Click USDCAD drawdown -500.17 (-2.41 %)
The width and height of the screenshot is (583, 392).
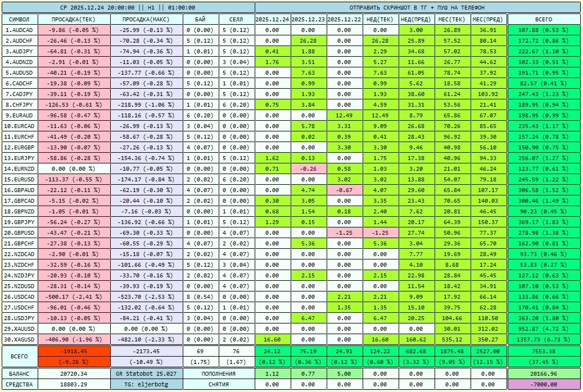tap(74, 297)
